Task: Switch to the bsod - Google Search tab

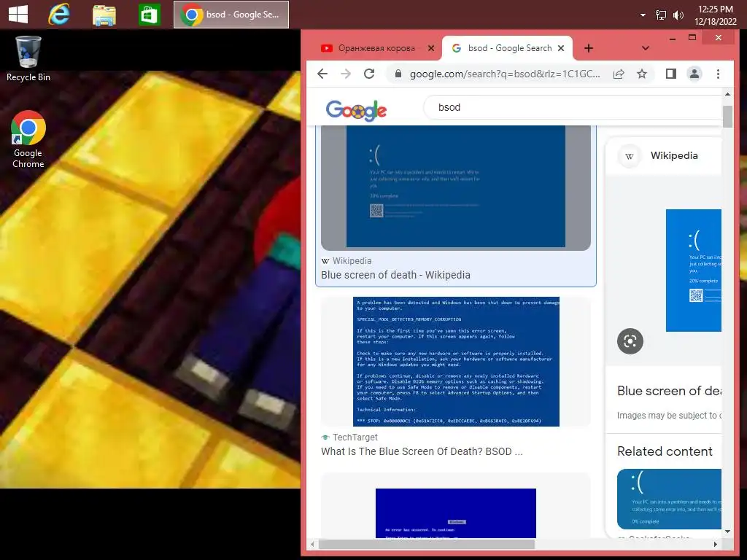Action: click(x=508, y=48)
